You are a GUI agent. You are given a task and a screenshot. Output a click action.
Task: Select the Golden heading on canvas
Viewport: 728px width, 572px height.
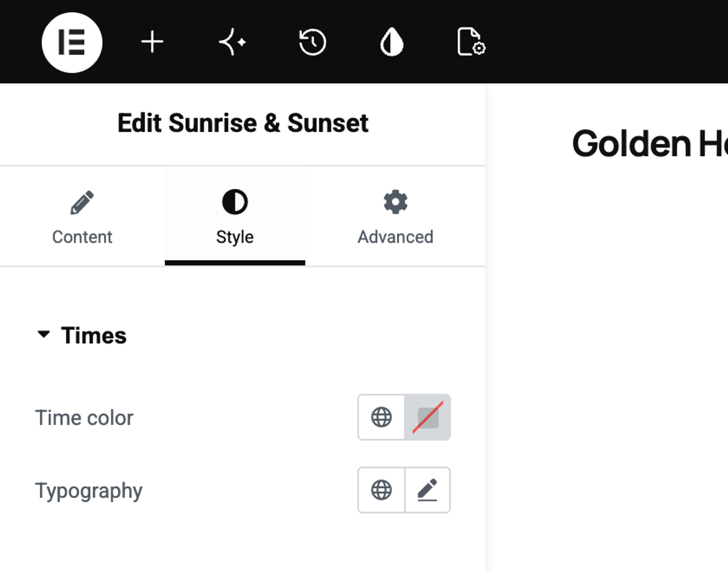(650, 144)
